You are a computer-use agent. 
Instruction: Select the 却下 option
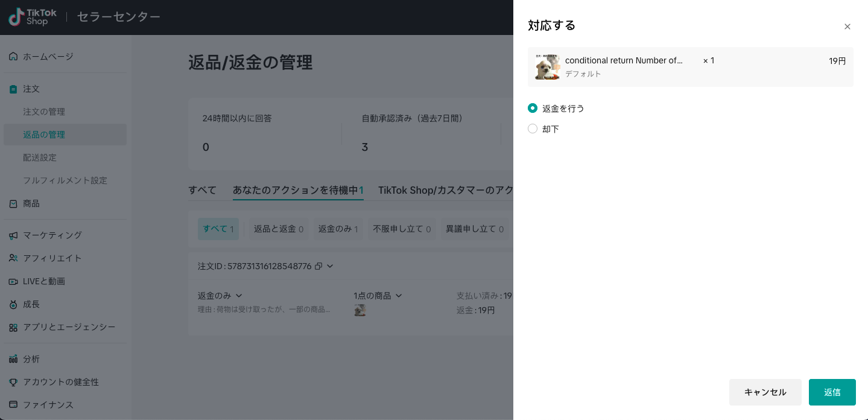pyautogui.click(x=533, y=129)
